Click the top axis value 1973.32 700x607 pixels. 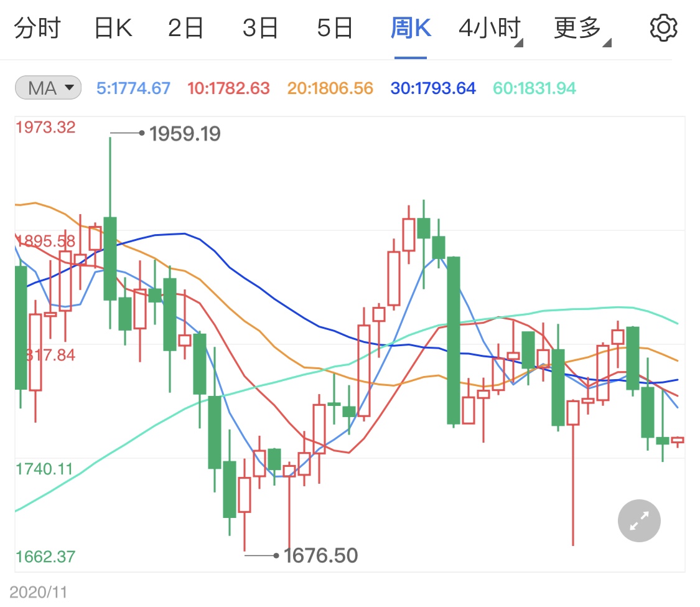pyautogui.click(x=45, y=127)
